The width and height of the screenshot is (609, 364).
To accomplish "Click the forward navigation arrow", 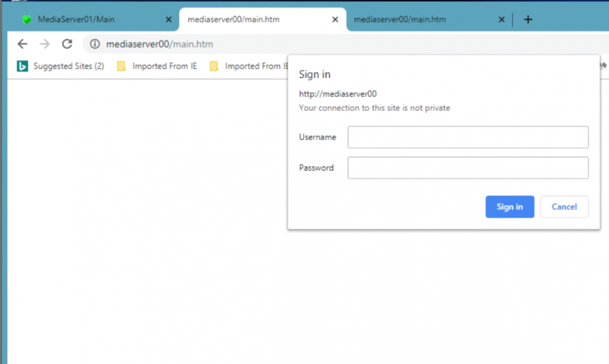I will 44,44.
